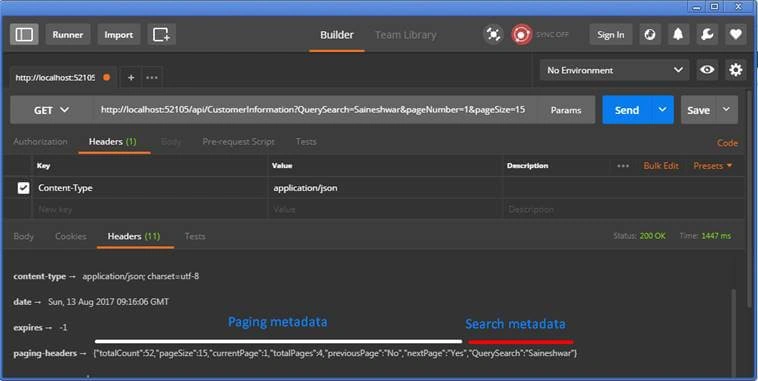Open the request Authorization tab
The image size is (758, 381).
pos(40,142)
